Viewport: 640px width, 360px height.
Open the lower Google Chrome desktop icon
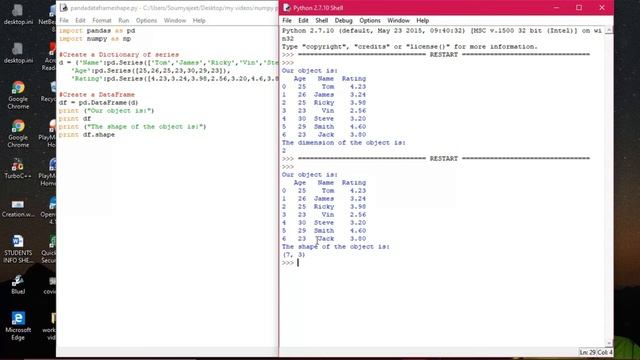18,134
